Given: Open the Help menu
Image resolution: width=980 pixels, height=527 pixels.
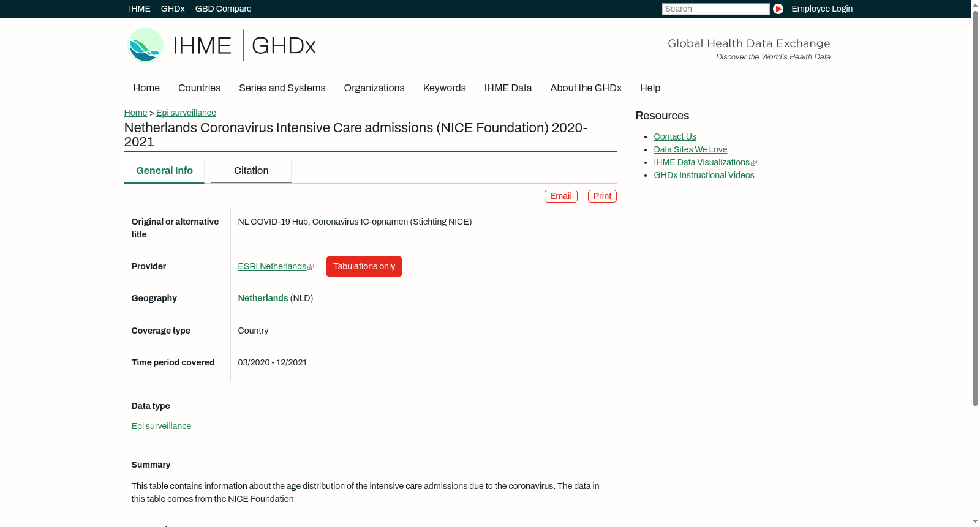Looking at the screenshot, I should [x=650, y=88].
